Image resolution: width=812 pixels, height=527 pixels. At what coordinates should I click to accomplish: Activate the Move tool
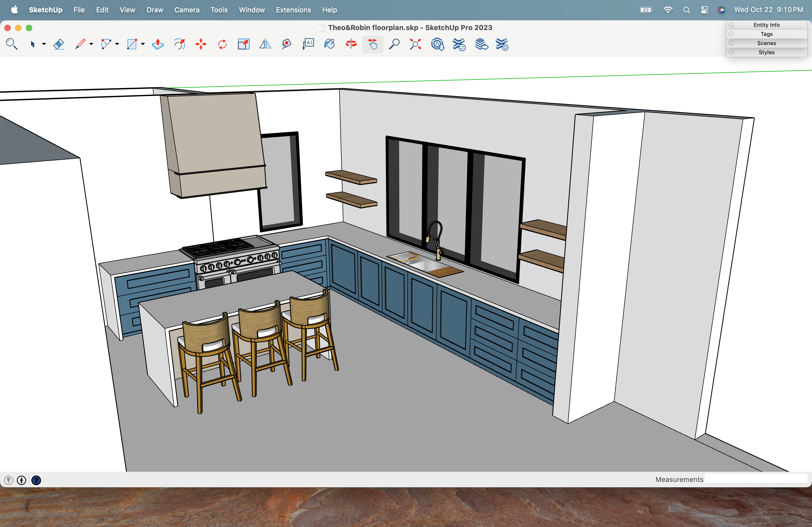(x=201, y=44)
